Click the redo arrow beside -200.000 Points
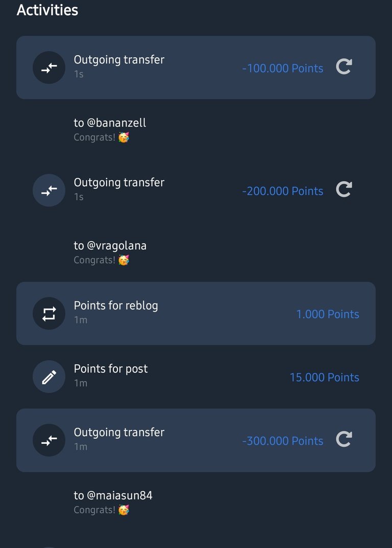 click(x=344, y=189)
